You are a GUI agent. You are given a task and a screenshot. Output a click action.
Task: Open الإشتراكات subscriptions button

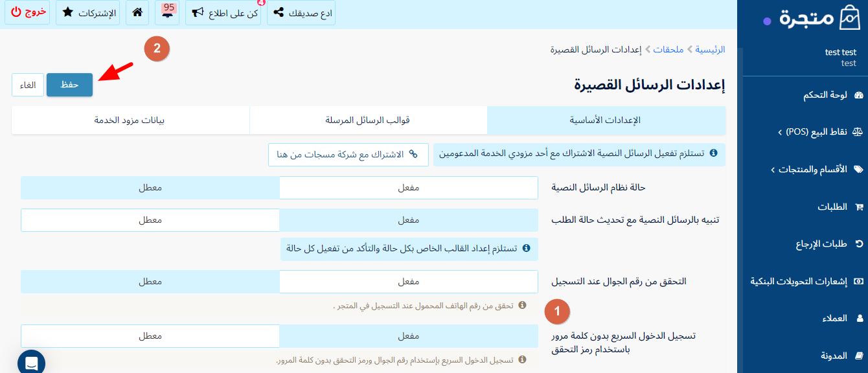(x=87, y=13)
